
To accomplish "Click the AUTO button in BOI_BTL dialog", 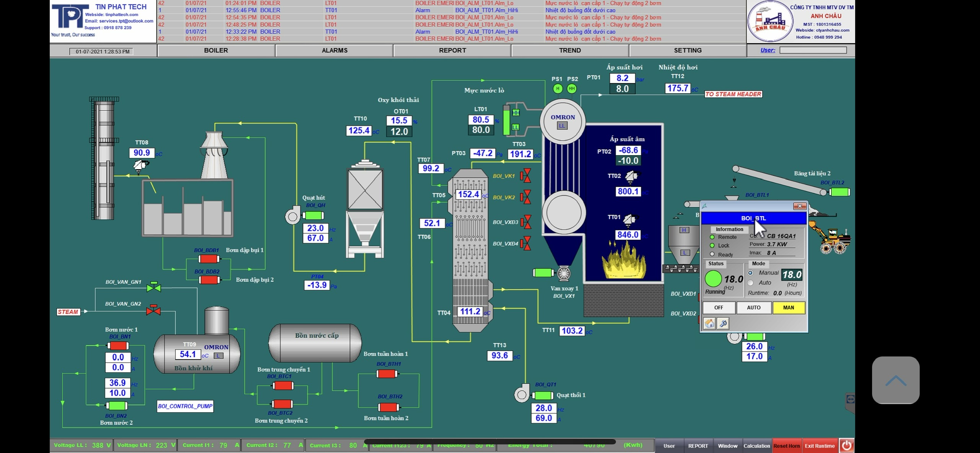I will coord(753,307).
